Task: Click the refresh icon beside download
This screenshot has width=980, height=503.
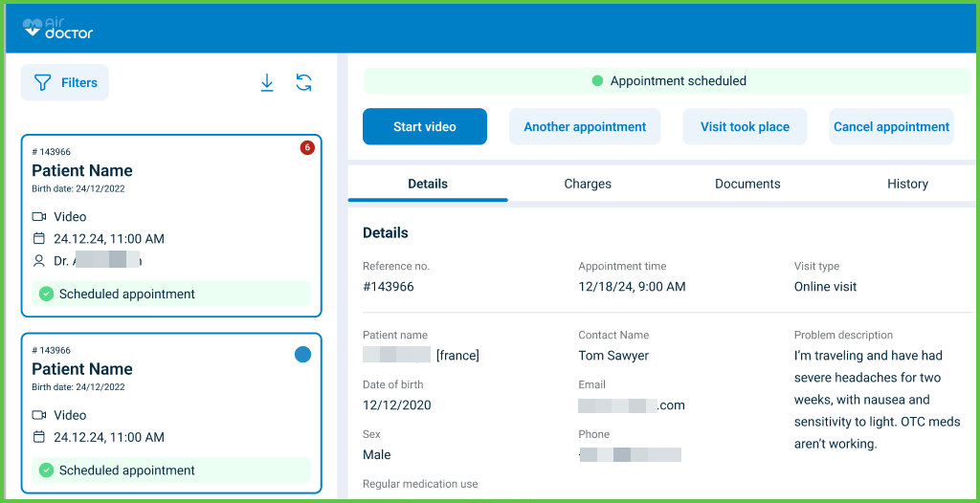Action: coord(303,83)
